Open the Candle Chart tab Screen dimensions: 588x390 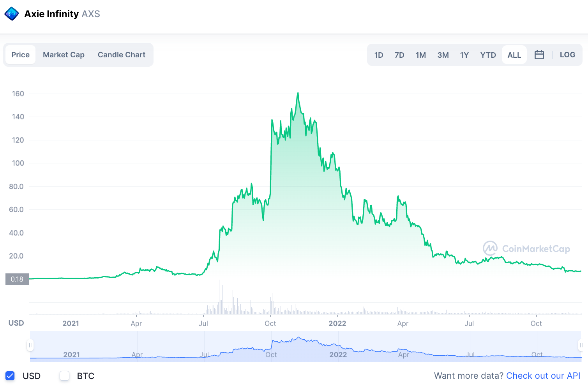(x=122, y=55)
